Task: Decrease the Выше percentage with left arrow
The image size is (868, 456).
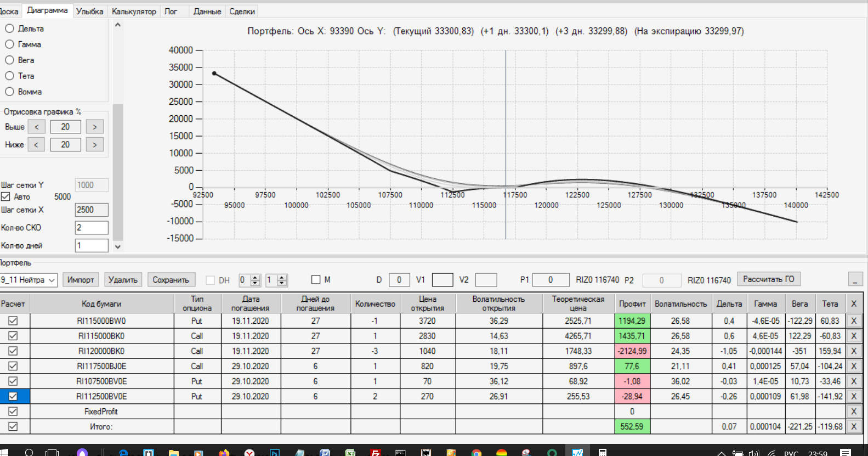Action: pyautogui.click(x=37, y=127)
